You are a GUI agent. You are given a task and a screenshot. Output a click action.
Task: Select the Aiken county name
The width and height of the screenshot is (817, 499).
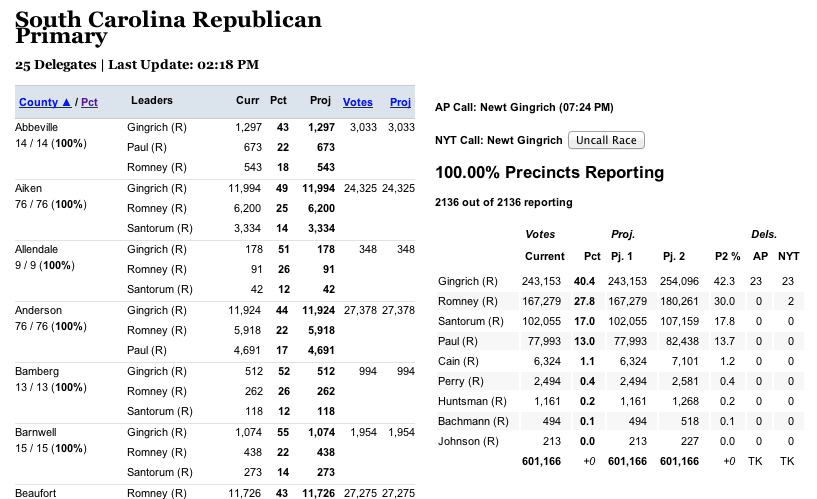click(28, 188)
